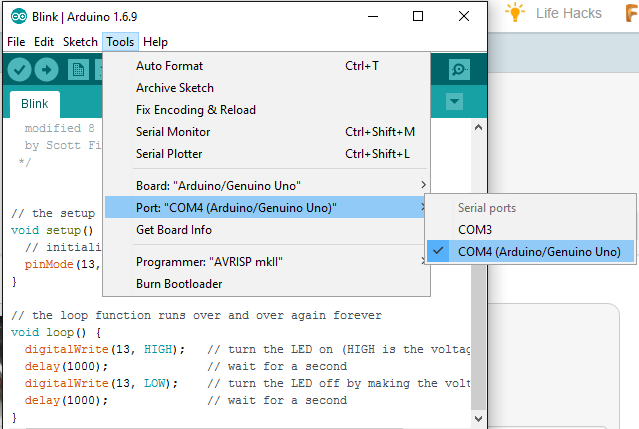Select Burn Bootloader

point(267,284)
